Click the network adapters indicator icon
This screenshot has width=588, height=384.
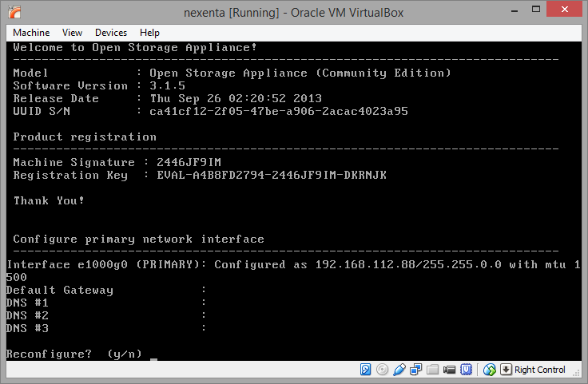(x=415, y=370)
